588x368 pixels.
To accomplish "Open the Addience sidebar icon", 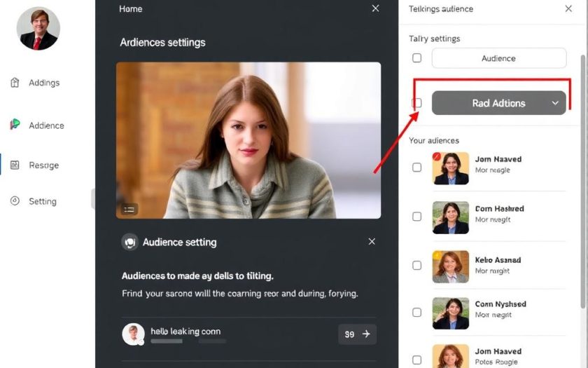I will [15, 125].
